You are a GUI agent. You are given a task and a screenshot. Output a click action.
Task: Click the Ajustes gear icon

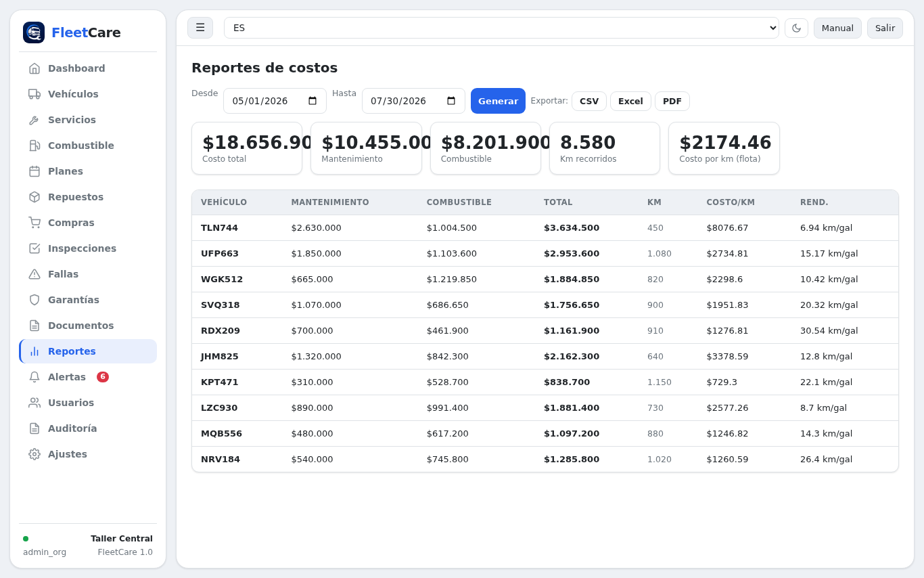coord(34,454)
